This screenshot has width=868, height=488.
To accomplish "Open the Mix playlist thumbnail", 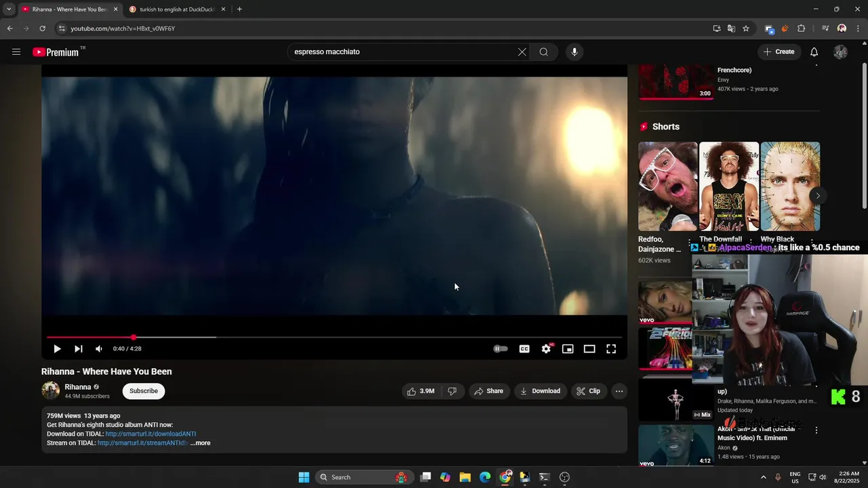I will (675, 400).
